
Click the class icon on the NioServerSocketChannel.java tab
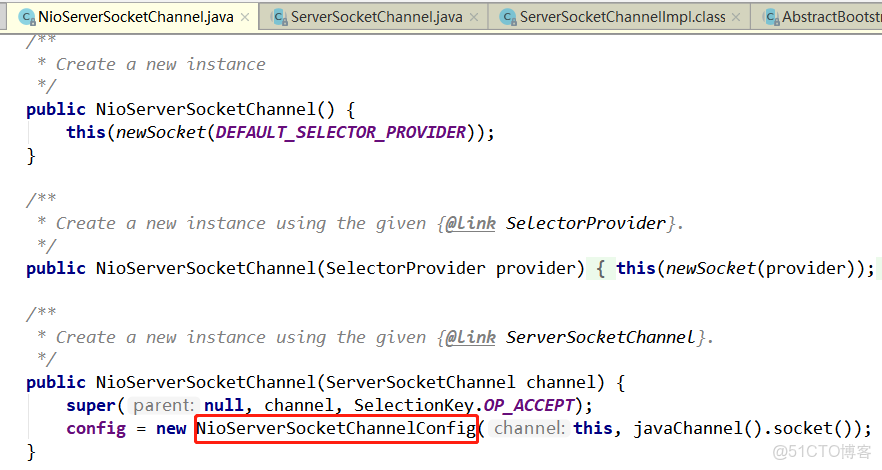click(x=26, y=17)
